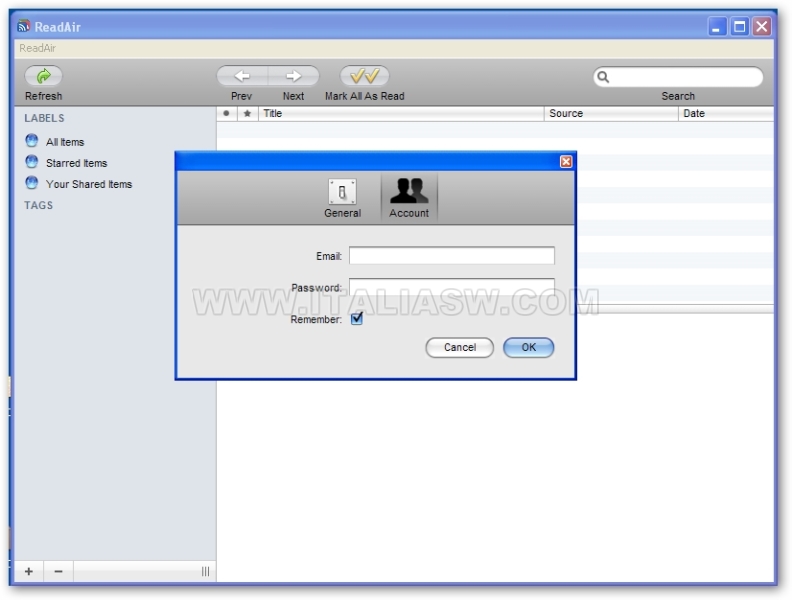Click the unread dot column header

click(226, 114)
